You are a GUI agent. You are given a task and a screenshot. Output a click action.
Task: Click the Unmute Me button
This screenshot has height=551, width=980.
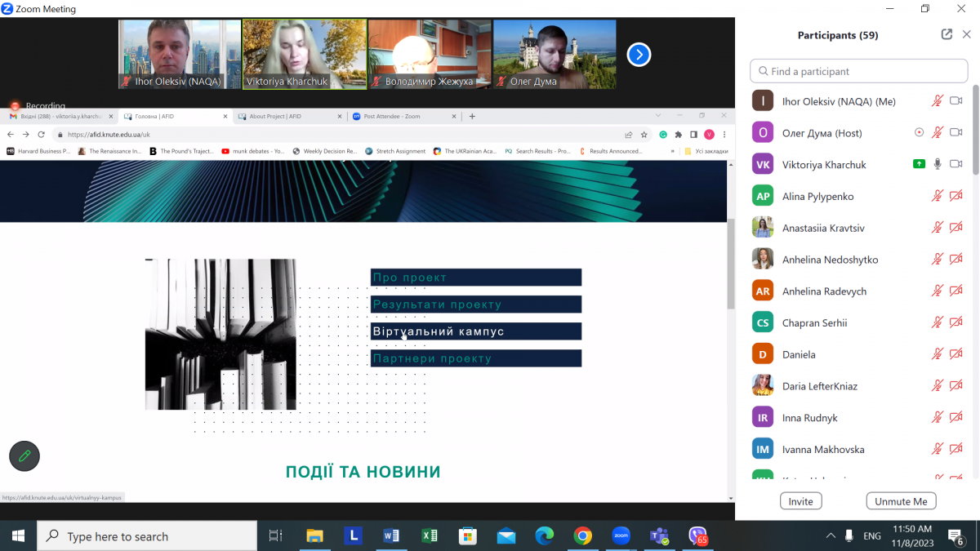coord(901,501)
